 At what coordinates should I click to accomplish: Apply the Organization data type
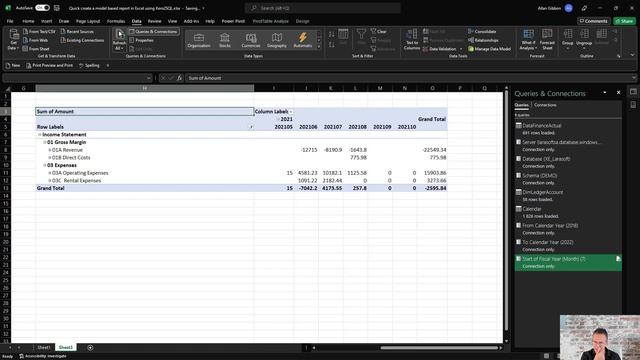click(x=199, y=40)
